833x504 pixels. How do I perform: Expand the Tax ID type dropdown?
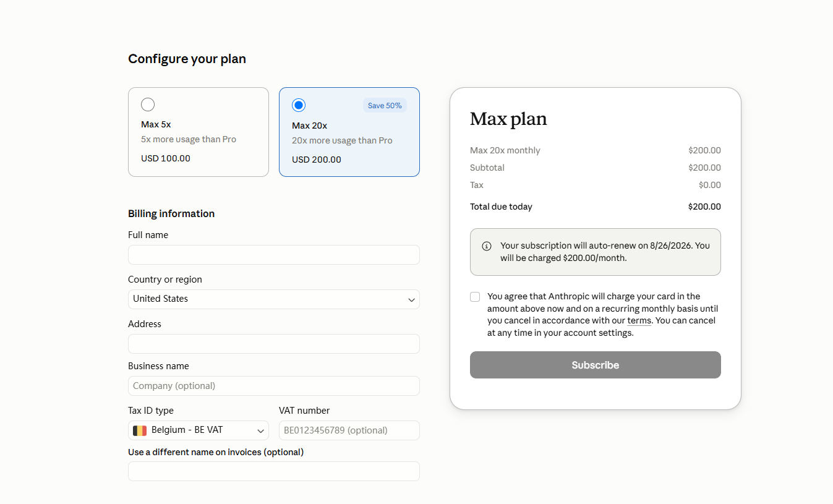coord(199,430)
